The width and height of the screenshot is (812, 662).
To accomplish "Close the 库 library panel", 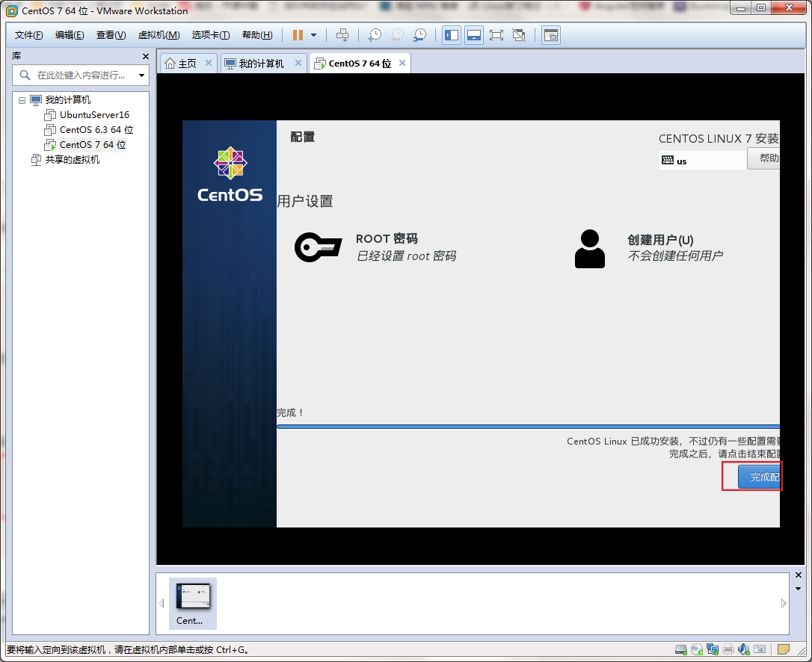I will pos(146,56).
